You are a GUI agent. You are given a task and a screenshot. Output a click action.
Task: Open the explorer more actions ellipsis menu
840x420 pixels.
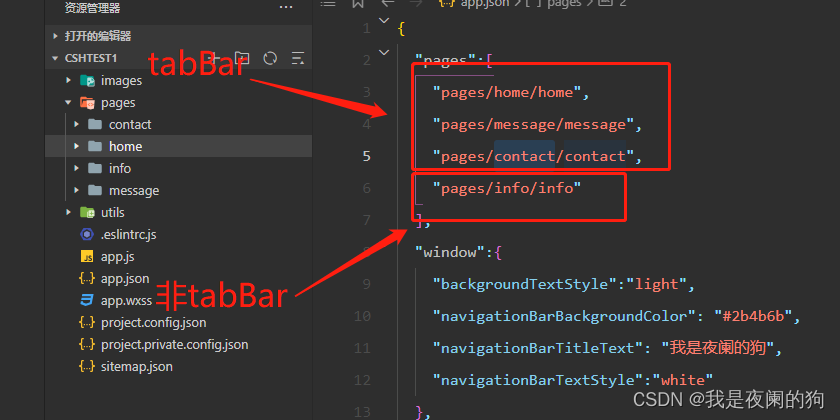(286, 7)
